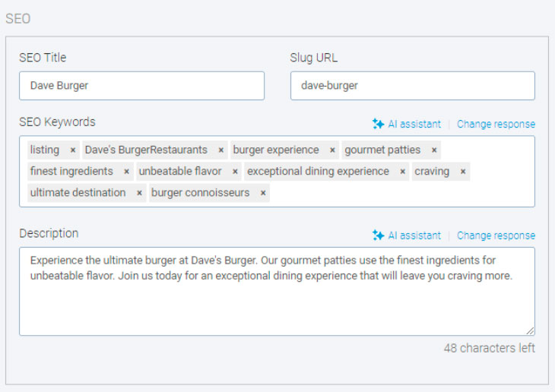Delete 'exceptional dining experience' keyword tag
The width and height of the screenshot is (555, 392).
point(403,172)
